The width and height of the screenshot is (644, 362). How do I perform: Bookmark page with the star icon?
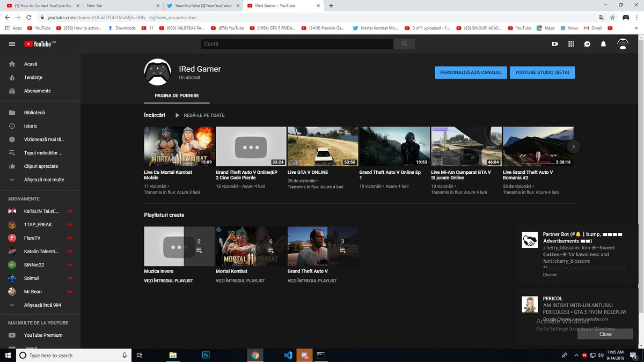coord(613,17)
